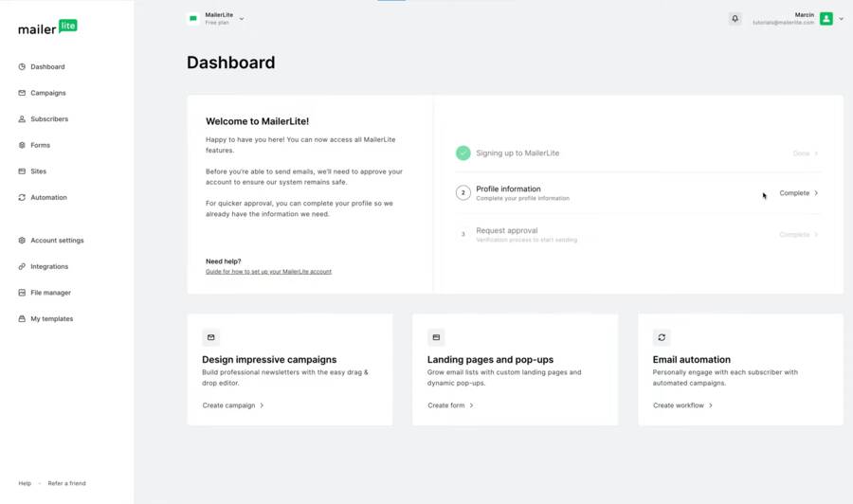Click the Sites icon in sidebar
This screenshot has width=853, height=504.
coord(22,171)
